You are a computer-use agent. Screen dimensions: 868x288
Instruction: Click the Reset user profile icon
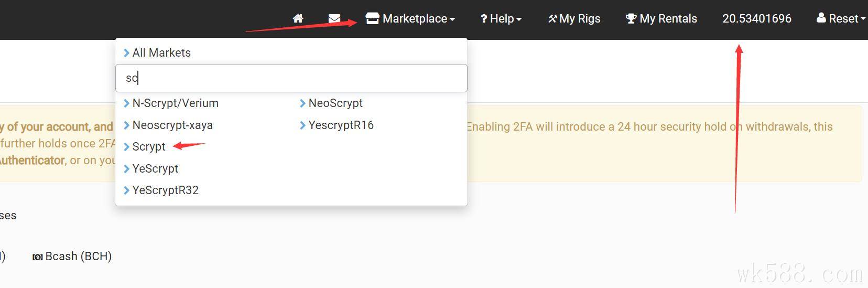[x=821, y=18]
